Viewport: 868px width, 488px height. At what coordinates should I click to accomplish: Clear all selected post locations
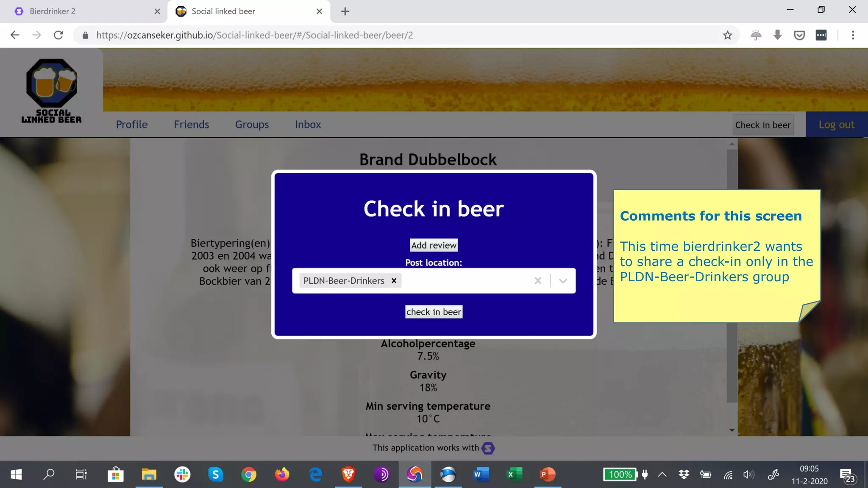(x=537, y=280)
